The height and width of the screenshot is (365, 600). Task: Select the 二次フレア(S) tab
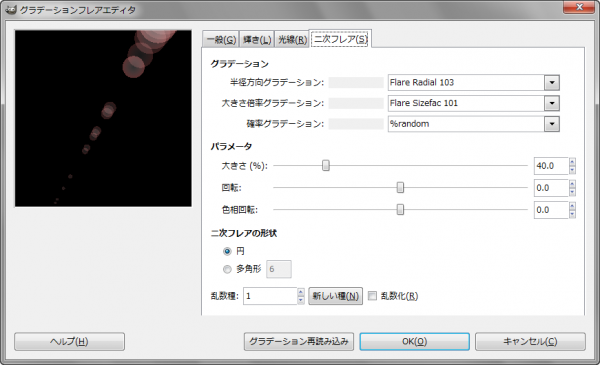tap(340, 39)
